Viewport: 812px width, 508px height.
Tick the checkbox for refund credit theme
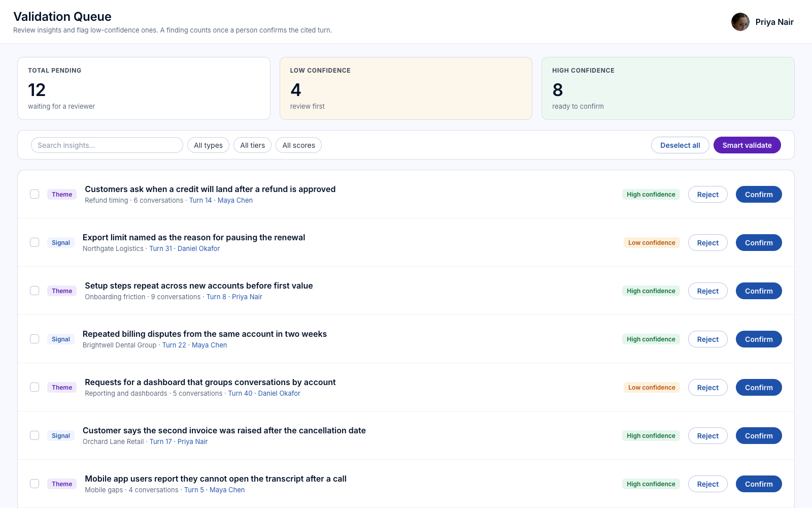(35, 194)
